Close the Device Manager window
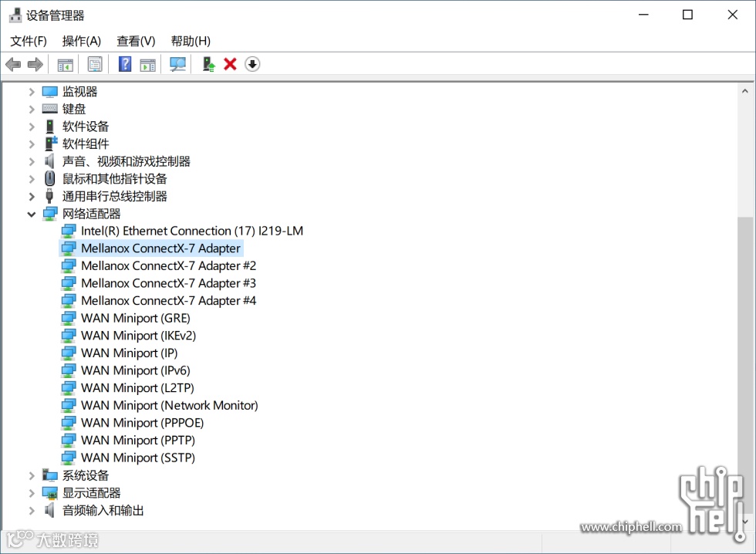The width and height of the screenshot is (756, 554). (732, 15)
